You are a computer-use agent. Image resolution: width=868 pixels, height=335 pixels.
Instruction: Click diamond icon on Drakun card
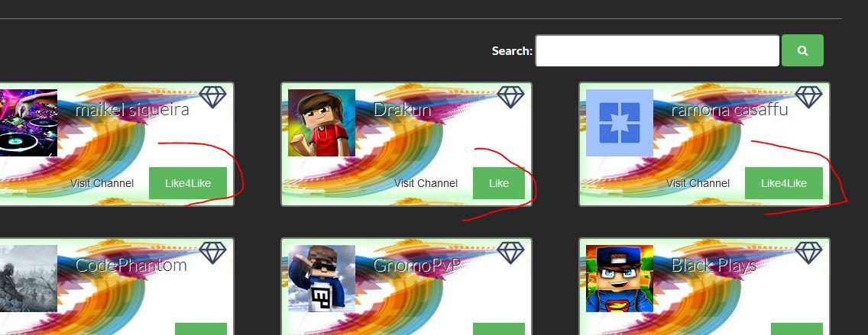[510, 97]
